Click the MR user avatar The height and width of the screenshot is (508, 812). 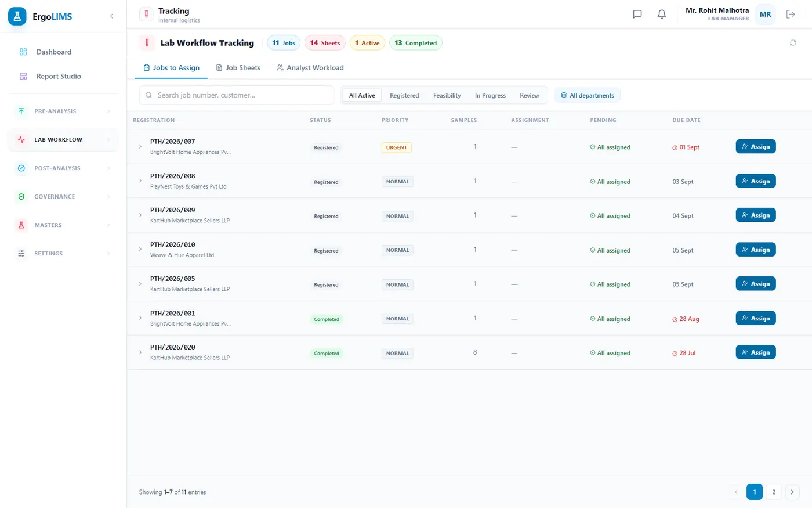pyautogui.click(x=766, y=14)
